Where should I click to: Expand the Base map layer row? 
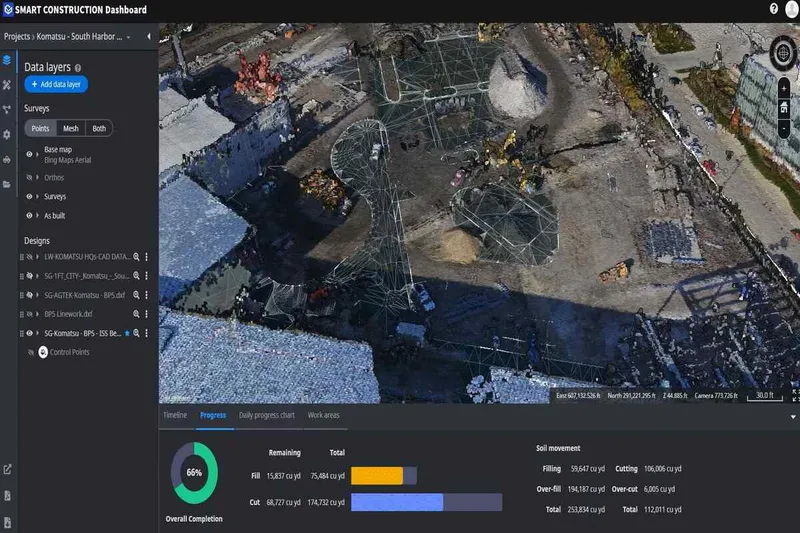coord(37,154)
